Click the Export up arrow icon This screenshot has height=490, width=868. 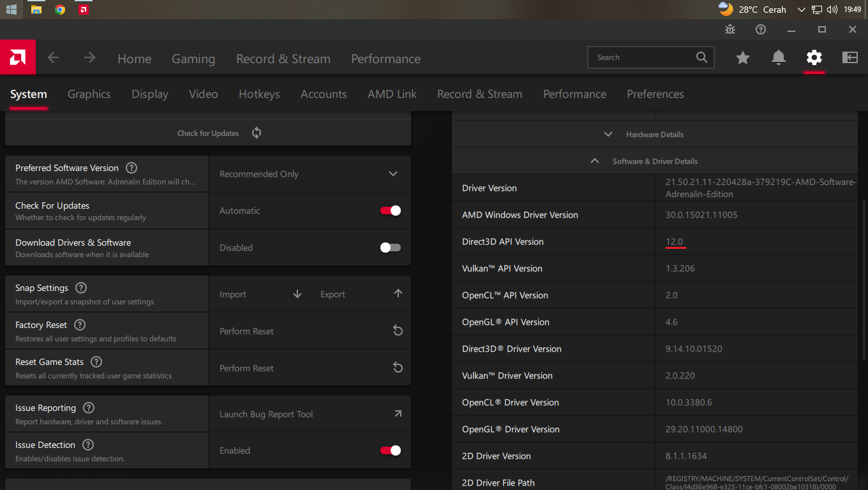pyautogui.click(x=398, y=293)
